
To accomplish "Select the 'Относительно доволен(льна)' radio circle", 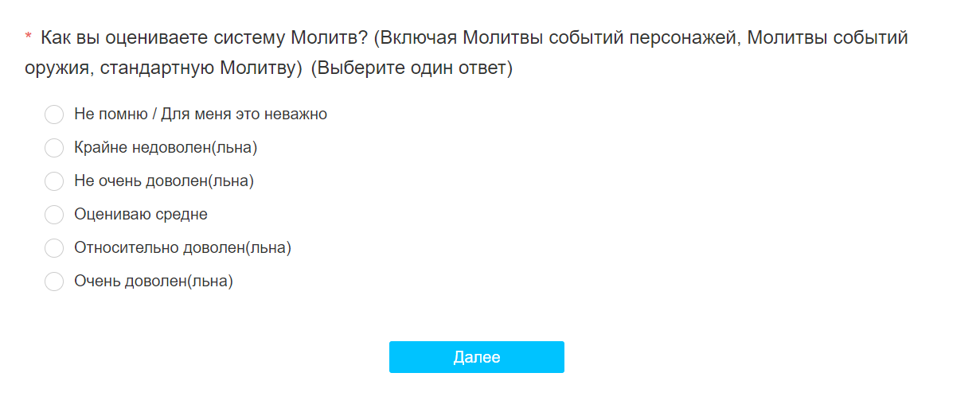I will point(54,248).
